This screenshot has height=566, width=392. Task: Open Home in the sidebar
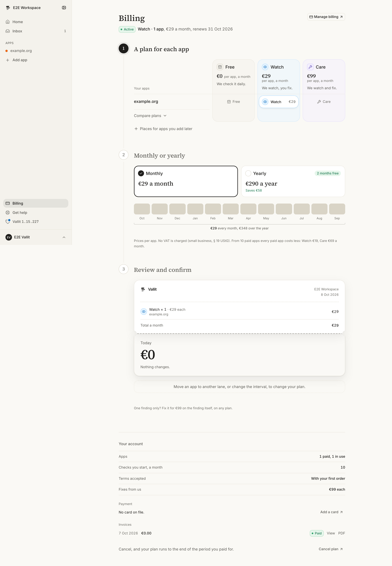click(36, 22)
